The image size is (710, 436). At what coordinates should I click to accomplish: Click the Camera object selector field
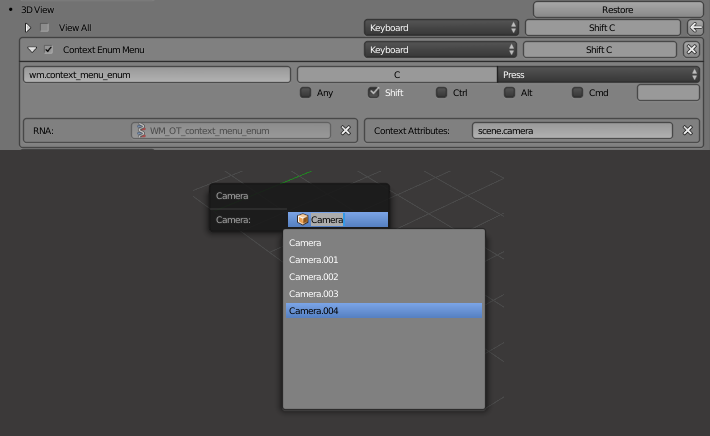click(x=338, y=220)
